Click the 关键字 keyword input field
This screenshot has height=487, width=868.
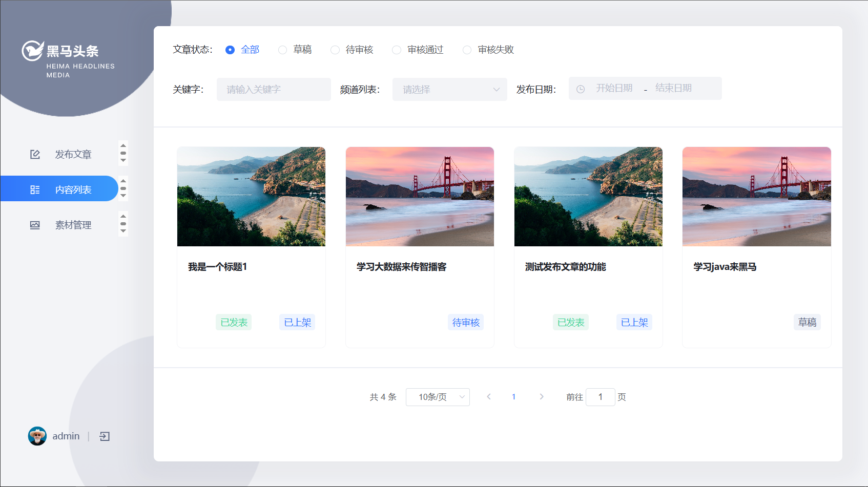click(x=274, y=90)
